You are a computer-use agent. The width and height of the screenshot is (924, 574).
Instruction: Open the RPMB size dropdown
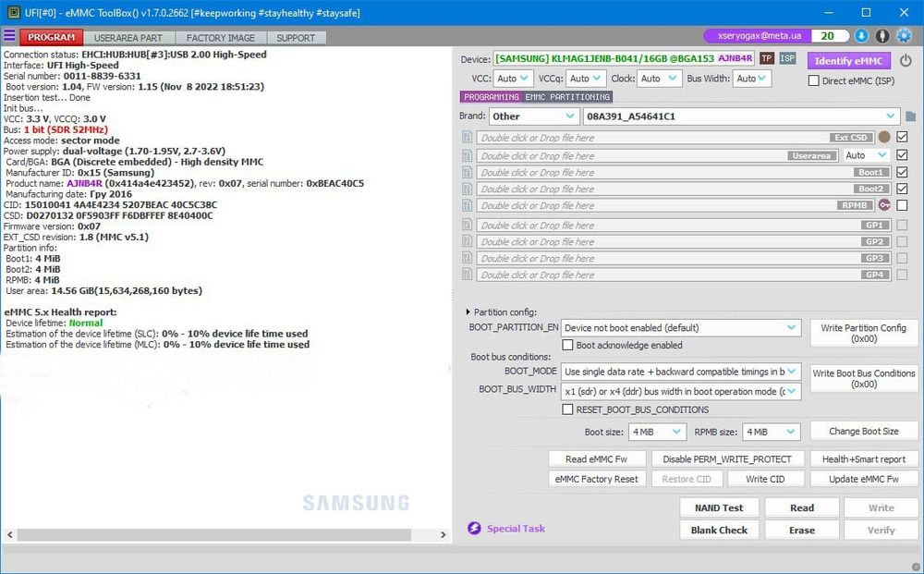click(x=772, y=432)
